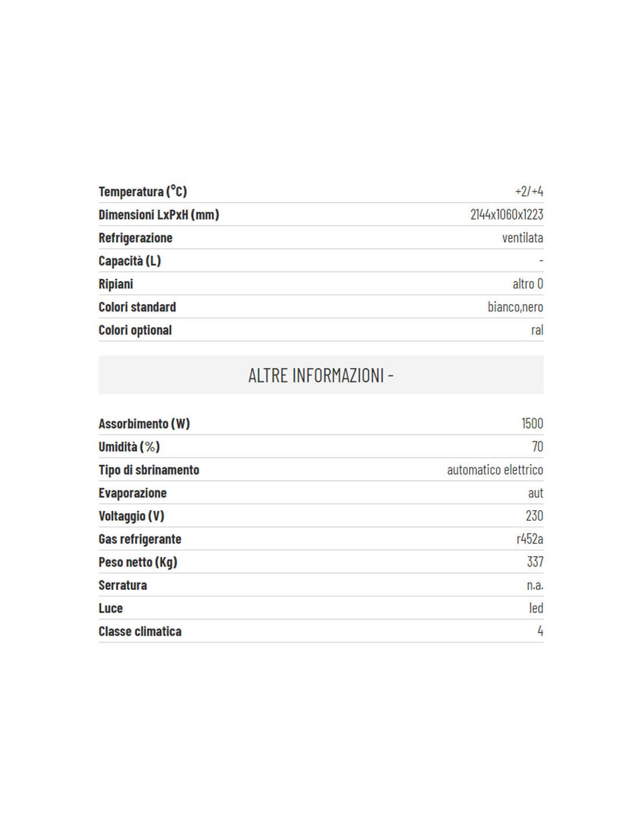644x833 pixels.
Task: Click the Temperatura (°C) label
Action: [142, 192]
